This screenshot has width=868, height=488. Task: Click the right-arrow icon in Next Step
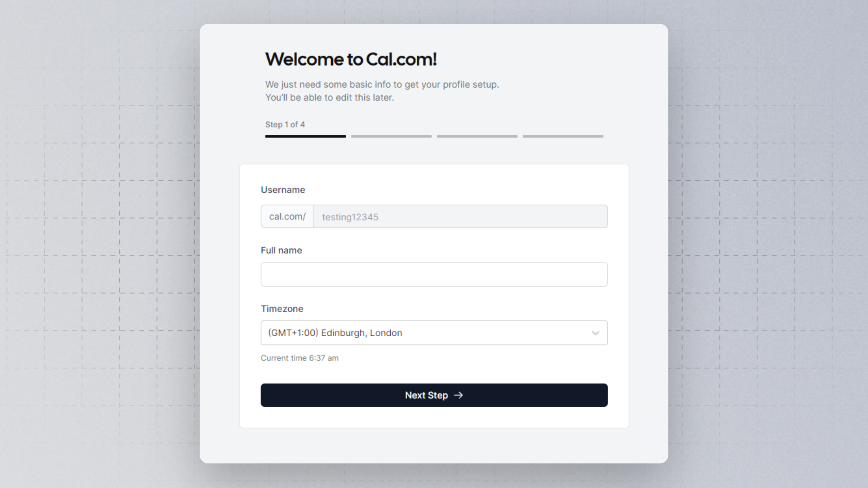click(x=458, y=395)
